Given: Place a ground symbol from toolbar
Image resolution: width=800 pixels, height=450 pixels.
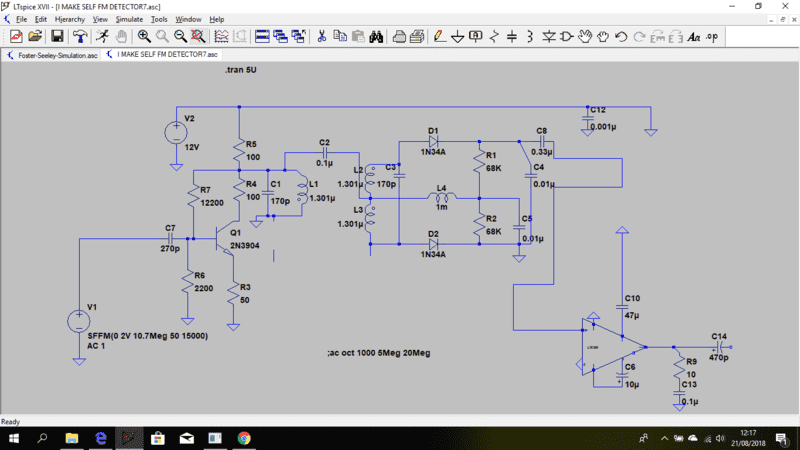Looking at the screenshot, I should click(457, 37).
